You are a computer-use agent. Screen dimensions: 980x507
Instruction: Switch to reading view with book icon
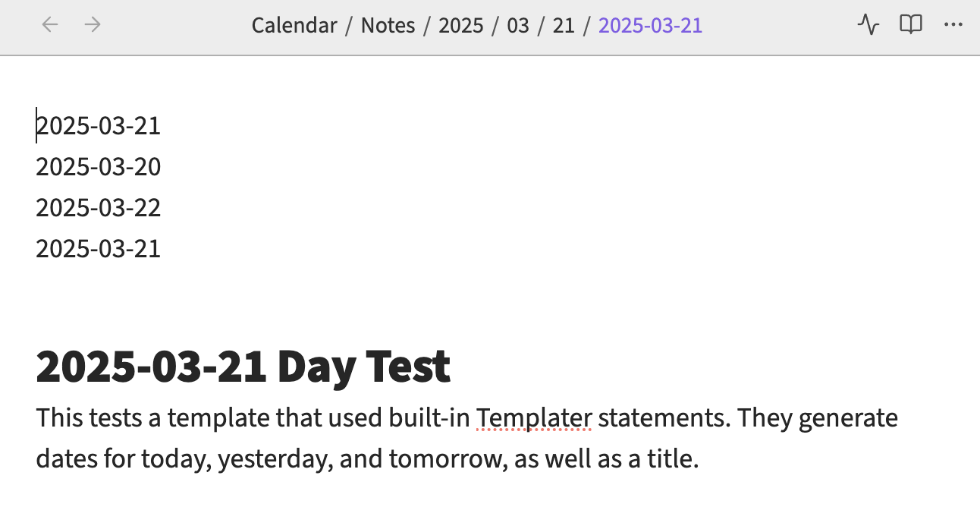click(x=910, y=25)
